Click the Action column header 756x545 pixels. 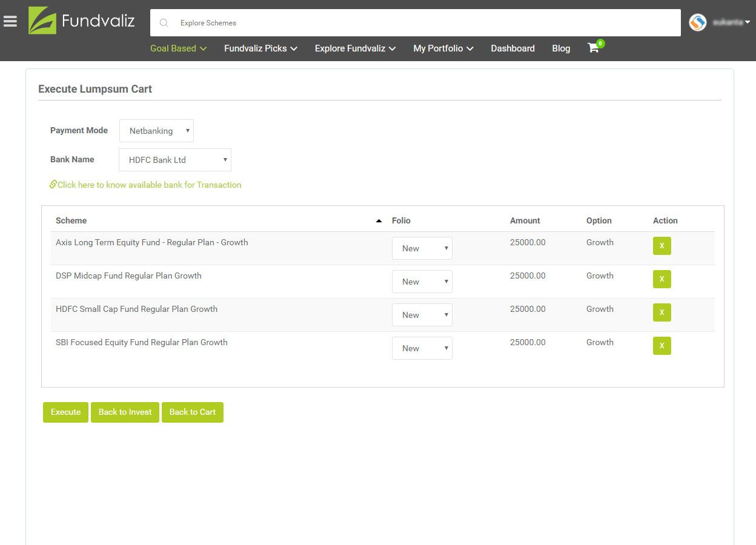coord(665,221)
